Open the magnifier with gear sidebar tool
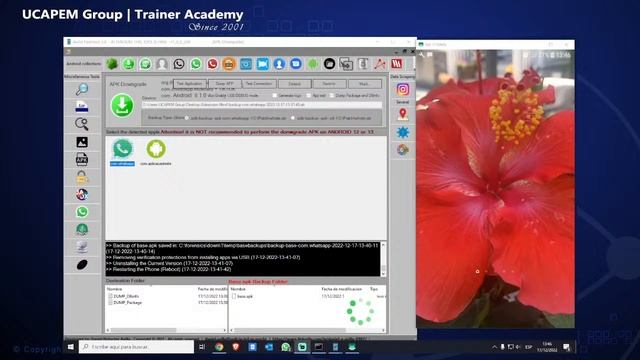Image resolution: width=640 pixels, height=360 pixels. [x=82, y=124]
